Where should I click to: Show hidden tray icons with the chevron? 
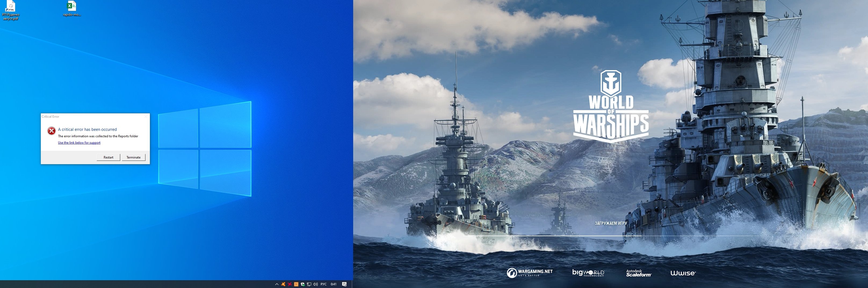click(277, 284)
